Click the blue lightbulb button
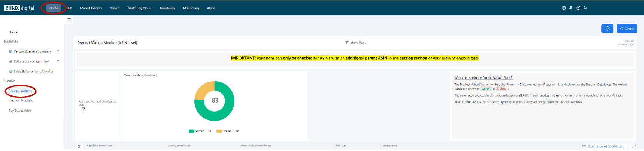Viewport: 644px width, 151px height. coord(607,29)
